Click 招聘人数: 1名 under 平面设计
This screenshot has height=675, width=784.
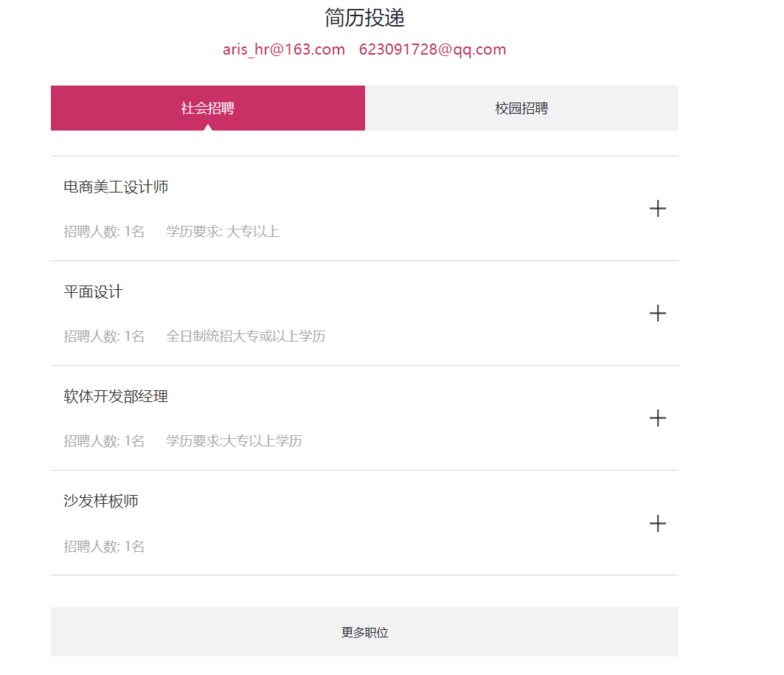104,336
